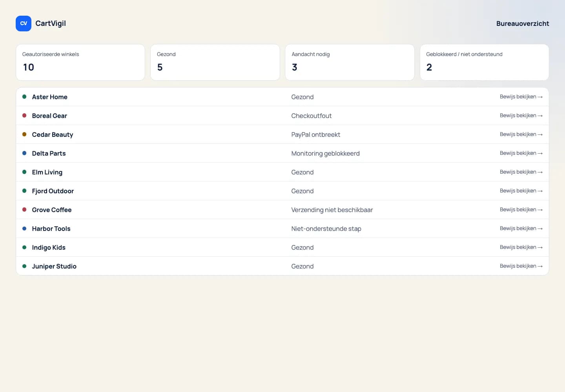Click the PayPal ontbreekt status text
This screenshot has height=392, width=565.
316,134
